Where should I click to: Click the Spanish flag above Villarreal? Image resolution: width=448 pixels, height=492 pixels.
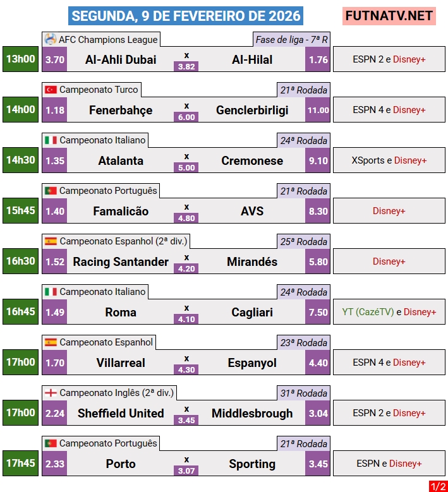coord(51,342)
